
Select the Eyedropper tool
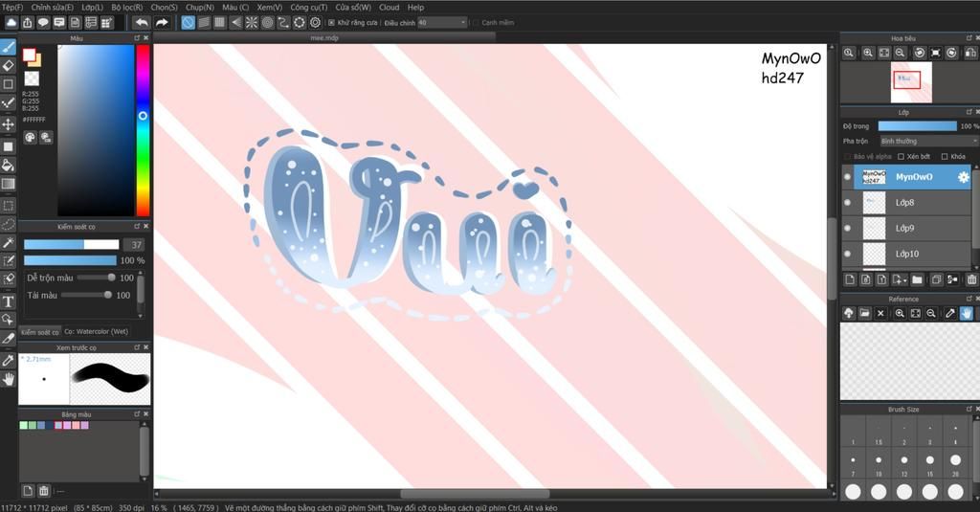pos(8,360)
